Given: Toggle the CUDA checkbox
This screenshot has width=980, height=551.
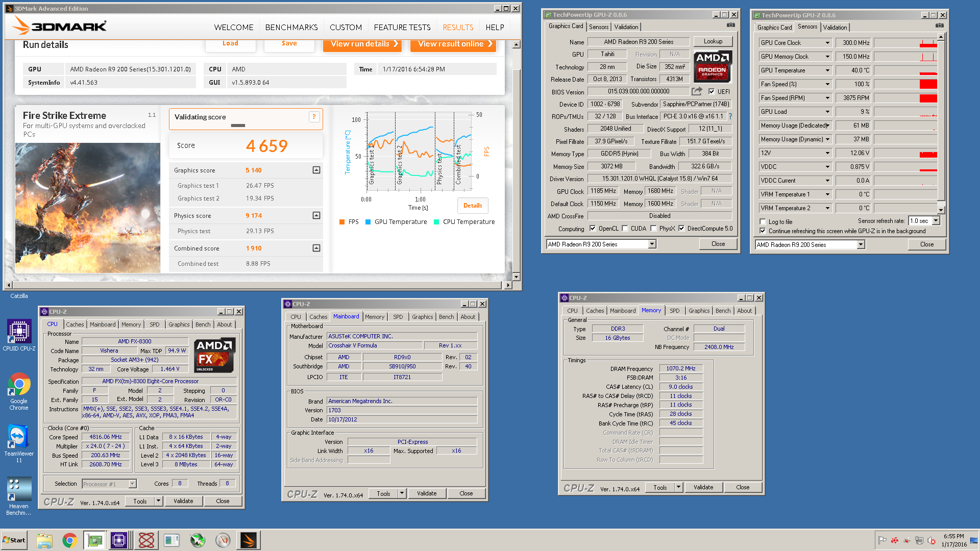Looking at the screenshot, I should pyautogui.click(x=625, y=229).
